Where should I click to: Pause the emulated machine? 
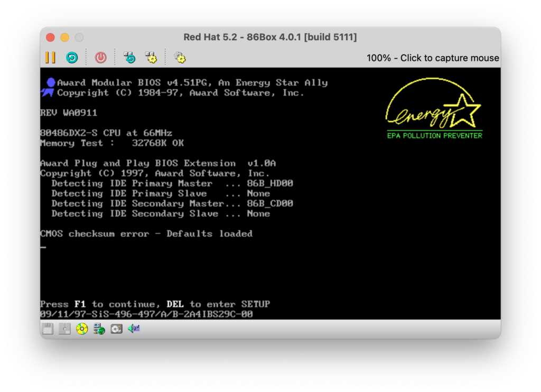click(x=50, y=58)
